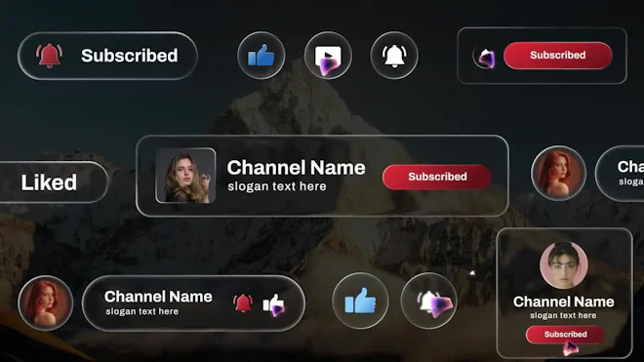644x362 pixels.
Task: Click the round avatar in the bottom-right card
Action: pyautogui.click(x=564, y=265)
